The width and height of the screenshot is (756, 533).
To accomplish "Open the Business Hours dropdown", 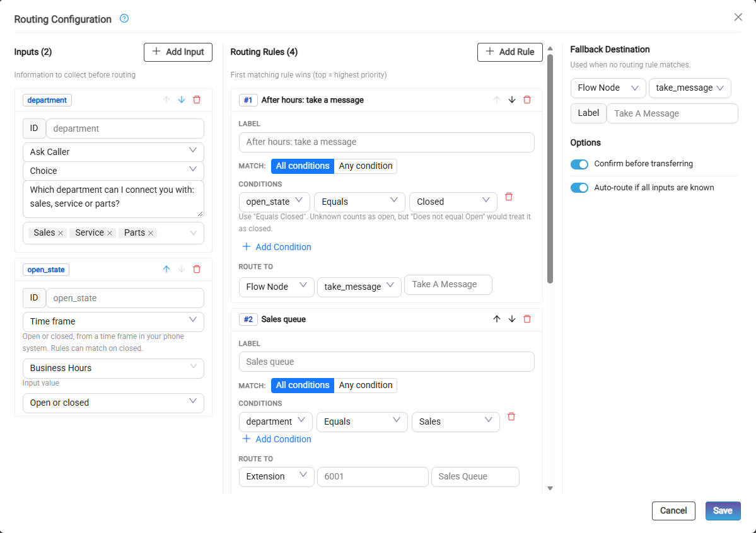I will tap(113, 368).
